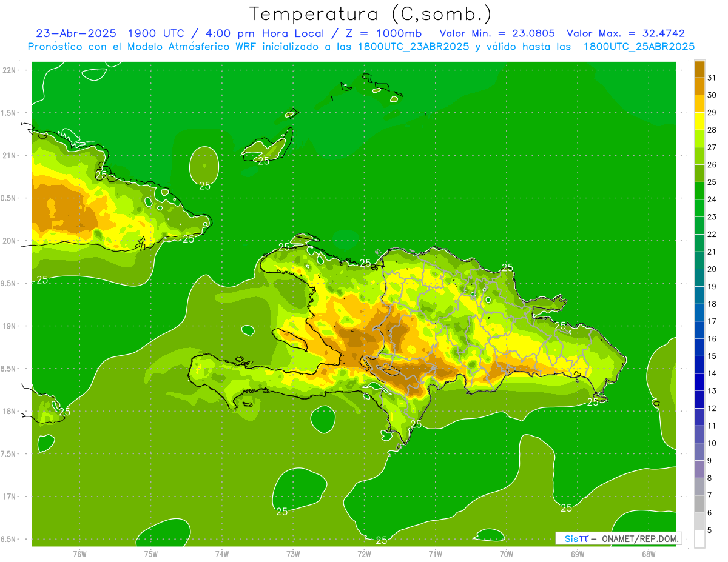Click the "69W" longitude axis label
This screenshot has height=562, width=728.
(578, 554)
